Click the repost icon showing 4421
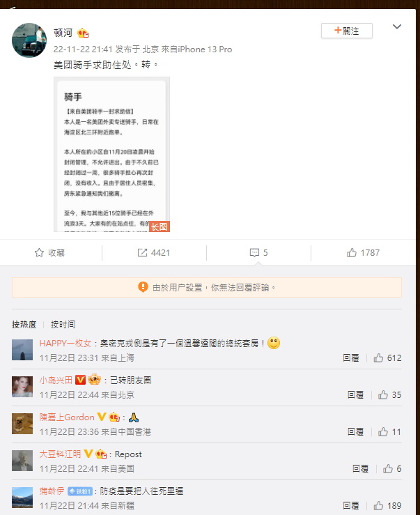420x515 pixels. click(x=142, y=252)
